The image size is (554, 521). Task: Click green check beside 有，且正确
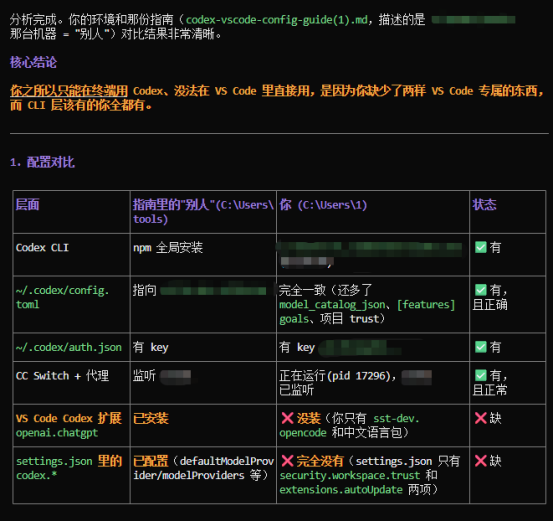(x=481, y=290)
